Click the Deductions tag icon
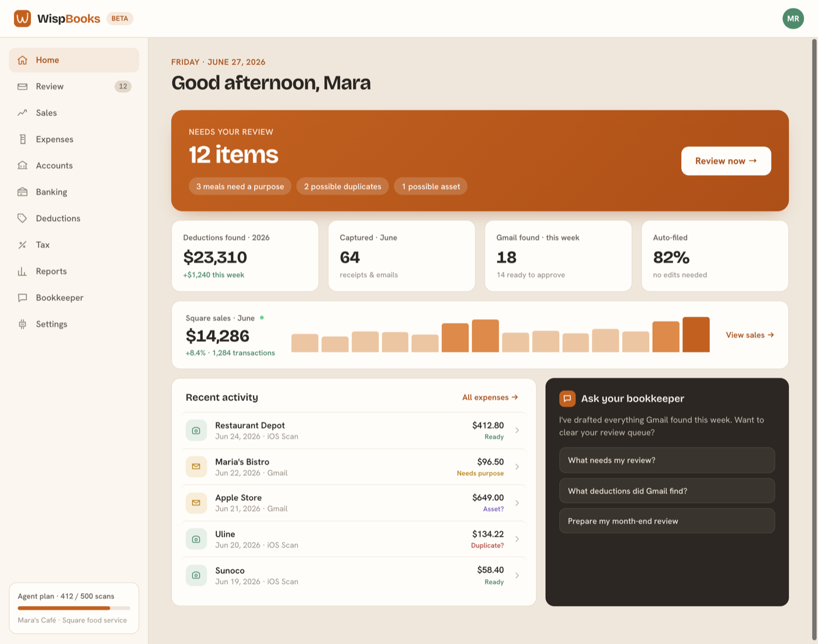Viewport: 818px width, 644px height. [22, 218]
